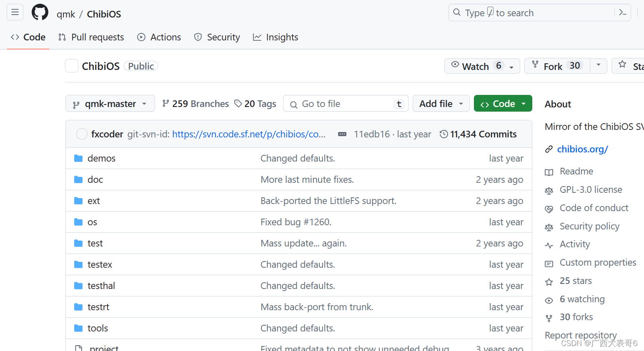Click the magnifier icon in the search bar
The image size is (644, 351).
coord(457,12)
